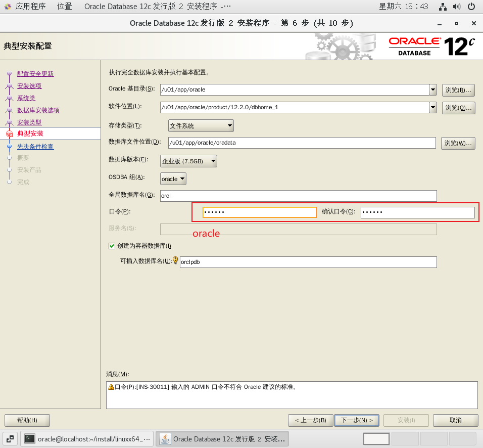This screenshot has height=448, width=483.
Task: Open the OSDBA 组 oracle dropdown
Action: (x=173, y=179)
